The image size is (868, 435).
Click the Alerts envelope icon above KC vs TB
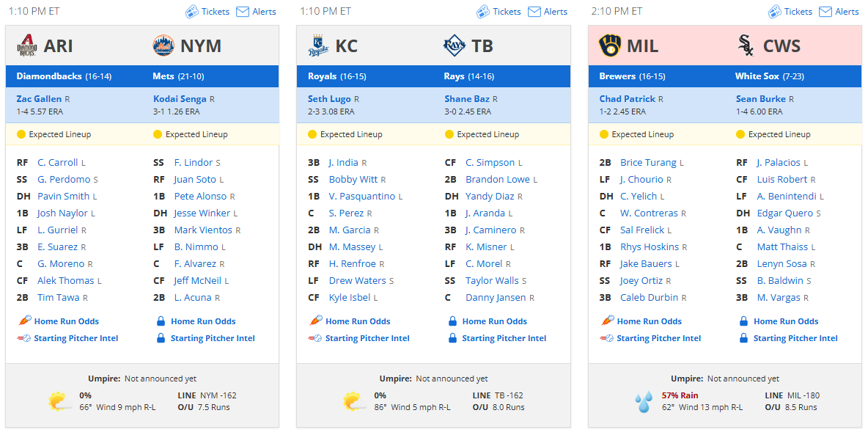(x=534, y=12)
